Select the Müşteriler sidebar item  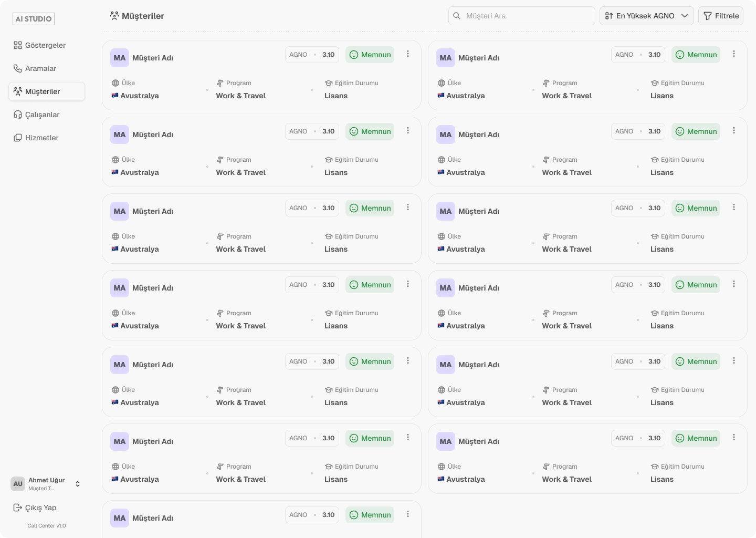click(47, 91)
